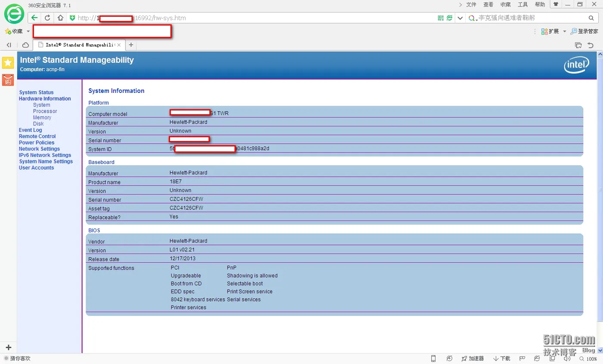603x364 pixels.
Task: Click the baseboard serial number CZC4126CFW value
Action: [186, 199]
